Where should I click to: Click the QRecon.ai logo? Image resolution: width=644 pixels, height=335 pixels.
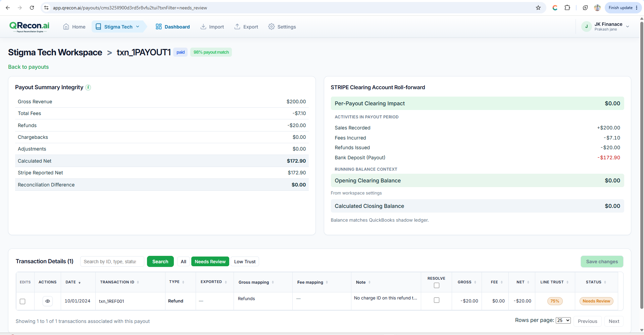click(x=29, y=26)
